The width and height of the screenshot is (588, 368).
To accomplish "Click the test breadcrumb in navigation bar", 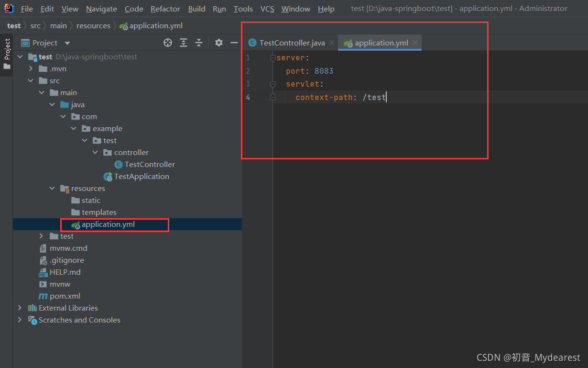I will 14,26.
